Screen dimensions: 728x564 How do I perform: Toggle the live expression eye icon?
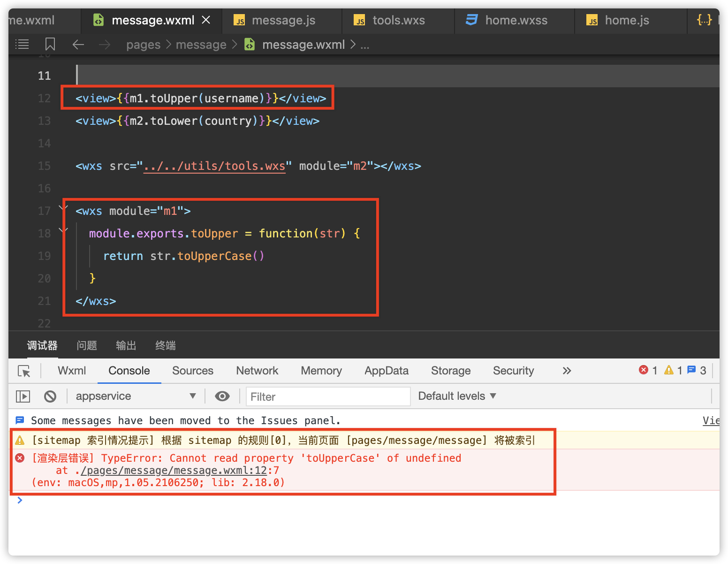[221, 396]
